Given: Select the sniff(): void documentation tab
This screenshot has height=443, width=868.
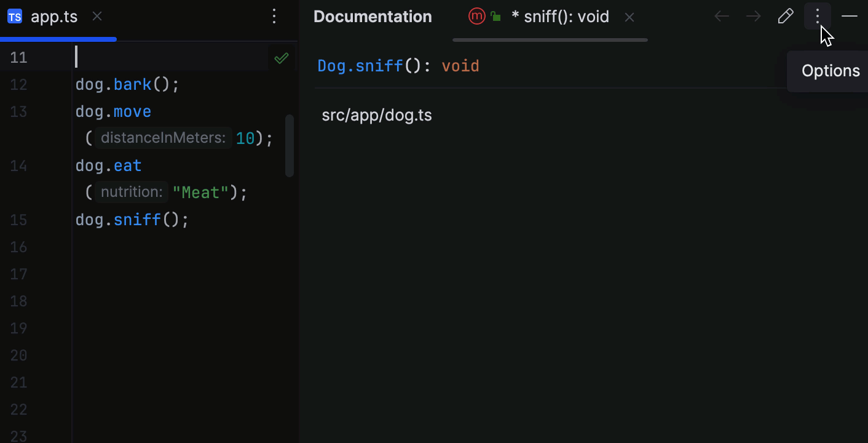Looking at the screenshot, I should [x=561, y=17].
